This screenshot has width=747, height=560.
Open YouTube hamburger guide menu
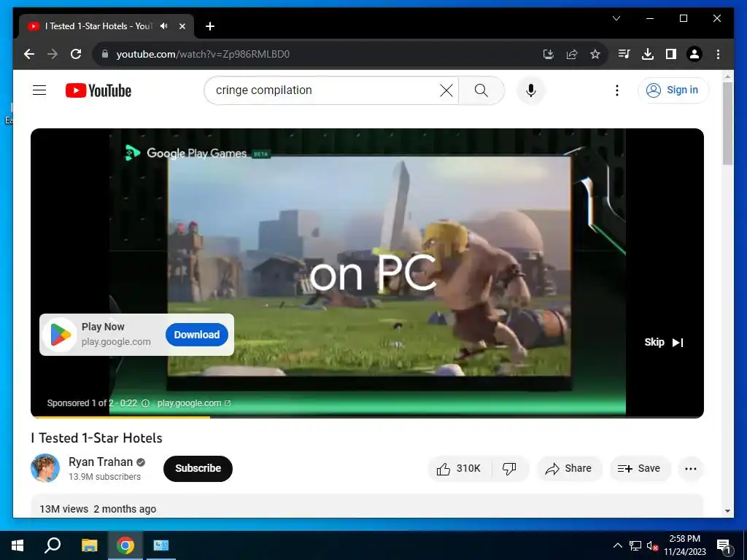point(39,90)
